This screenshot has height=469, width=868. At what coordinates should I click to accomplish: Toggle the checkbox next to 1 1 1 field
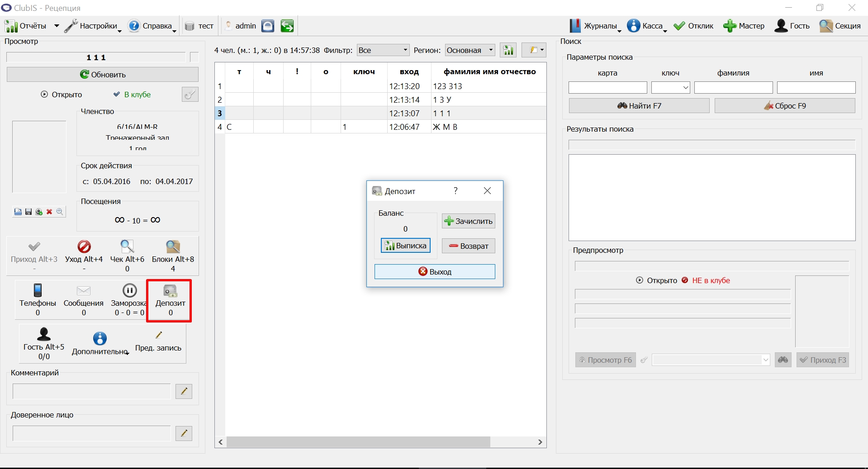[x=194, y=57]
